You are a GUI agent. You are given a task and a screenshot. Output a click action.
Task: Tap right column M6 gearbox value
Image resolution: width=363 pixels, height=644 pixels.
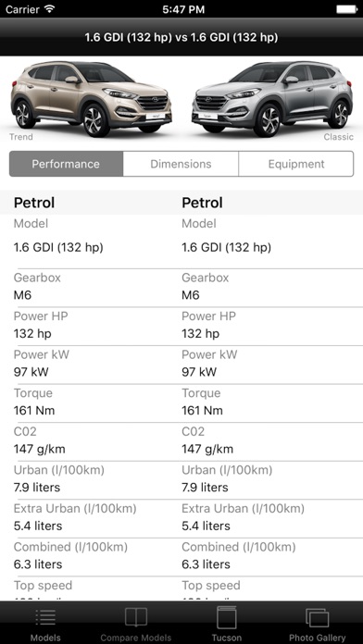coord(191,295)
